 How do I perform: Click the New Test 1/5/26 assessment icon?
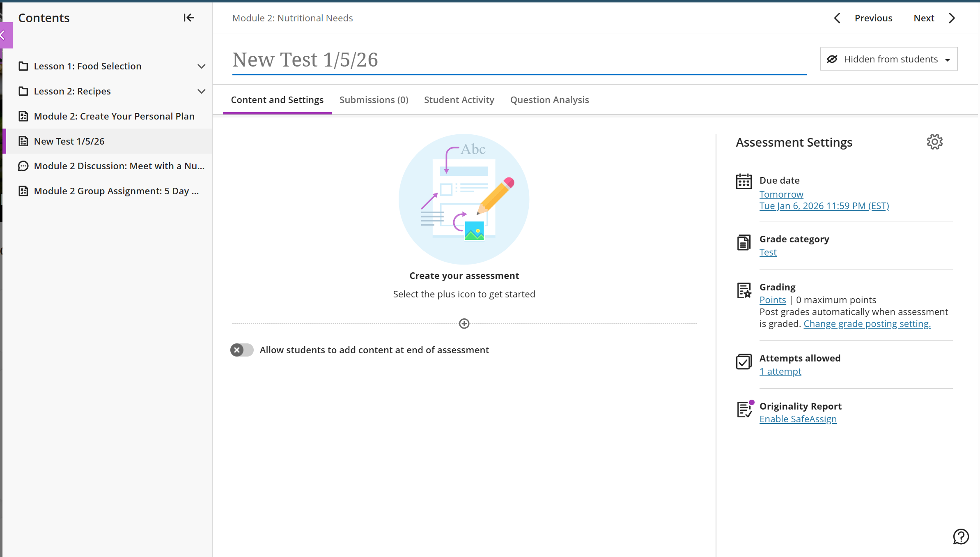click(x=23, y=141)
